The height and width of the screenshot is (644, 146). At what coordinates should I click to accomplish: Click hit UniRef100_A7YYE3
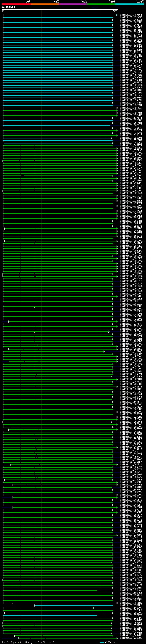click(x=131, y=218)
